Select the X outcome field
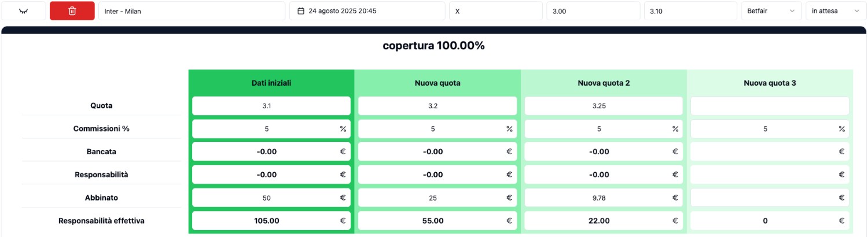 point(496,11)
